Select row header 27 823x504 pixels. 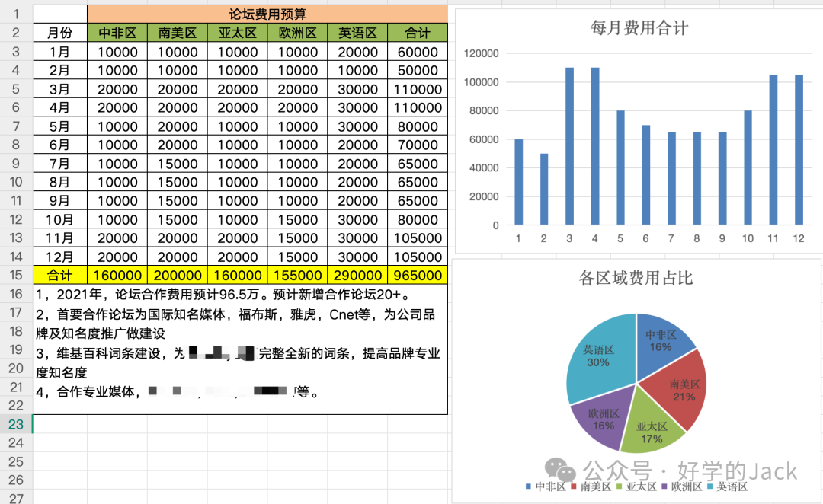click(x=16, y=497)
